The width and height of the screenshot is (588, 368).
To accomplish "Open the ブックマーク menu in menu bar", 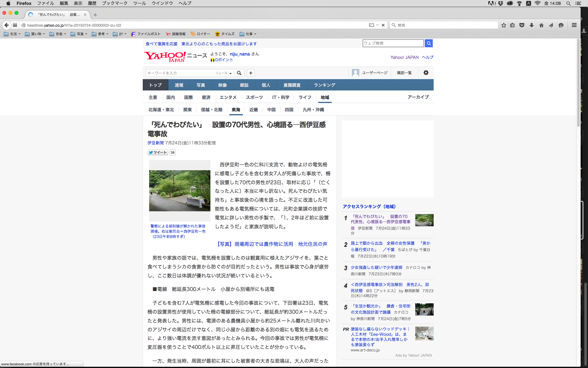I will 115,3.
